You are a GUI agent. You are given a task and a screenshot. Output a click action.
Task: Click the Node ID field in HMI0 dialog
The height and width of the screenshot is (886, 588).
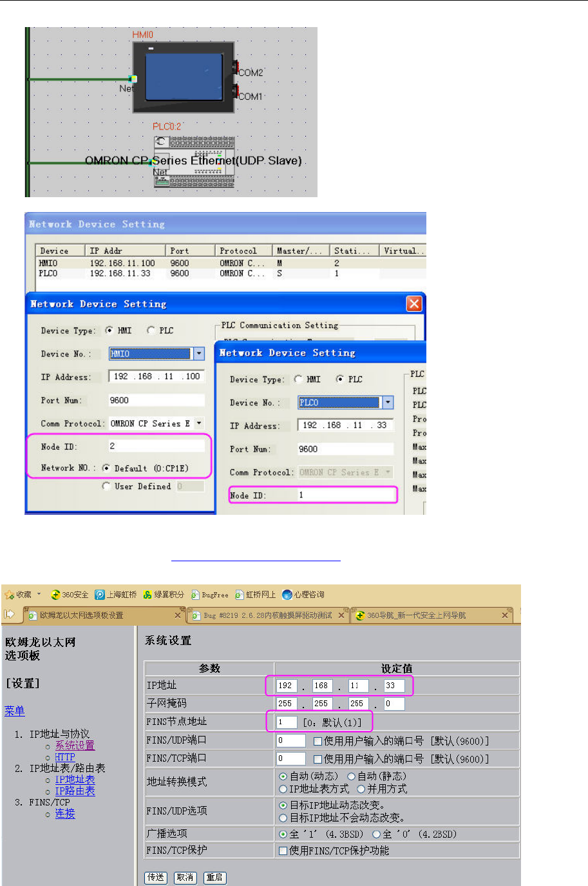[x=156, y=446]
